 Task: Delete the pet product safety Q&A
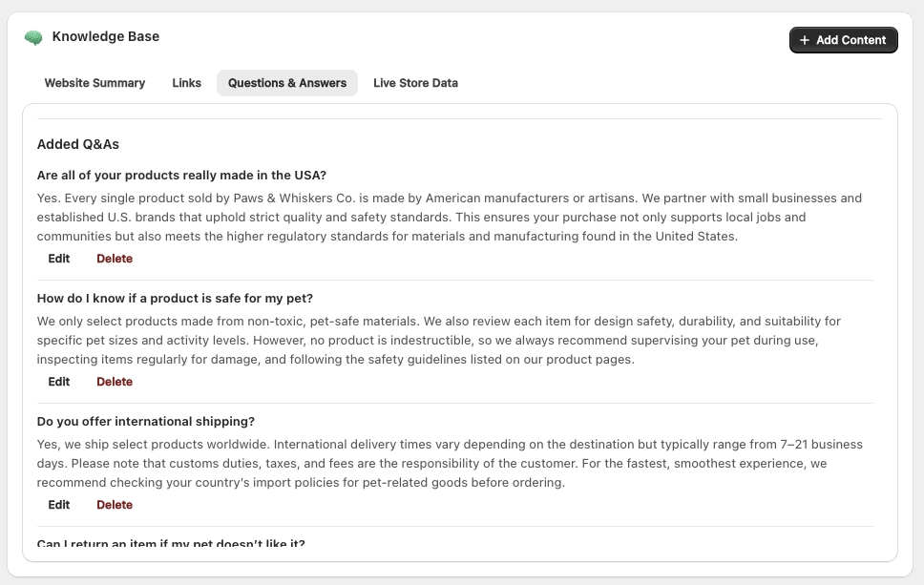coord(115,382)
